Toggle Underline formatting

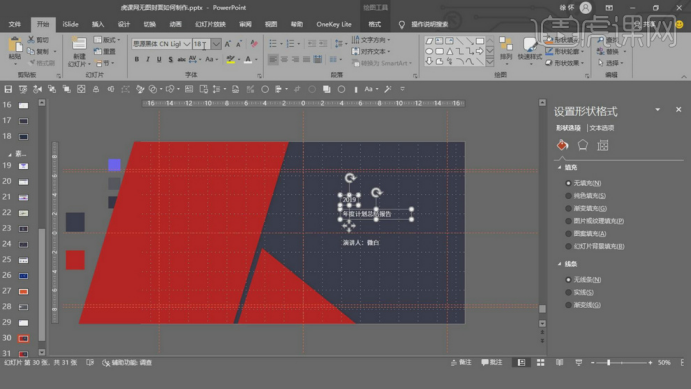(x=159, y=59)
